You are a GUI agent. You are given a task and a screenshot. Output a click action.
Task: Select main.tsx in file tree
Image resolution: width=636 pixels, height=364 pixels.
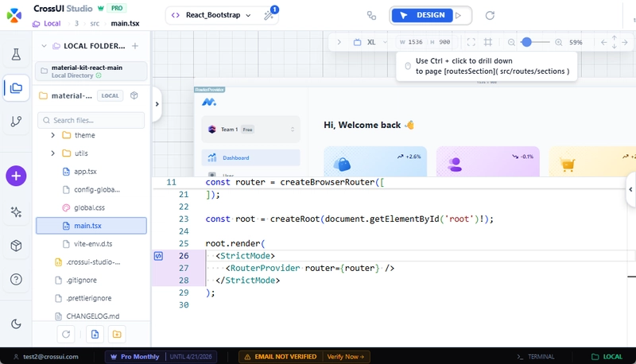(x=91, y=226)
